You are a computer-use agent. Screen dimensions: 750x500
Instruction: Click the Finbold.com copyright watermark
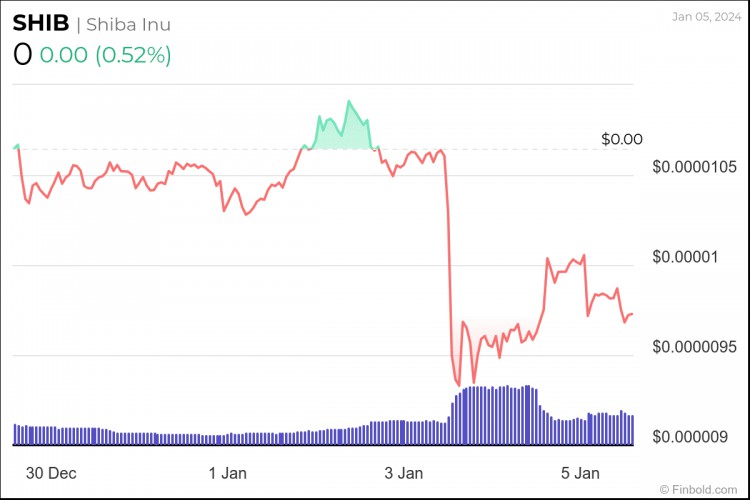(x=698, y=489)
